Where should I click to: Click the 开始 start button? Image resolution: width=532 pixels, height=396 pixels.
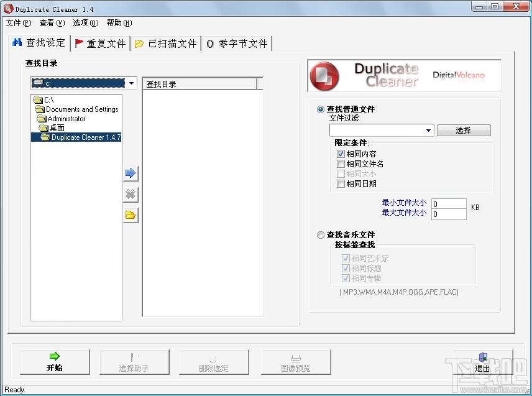tap(55, 362)
